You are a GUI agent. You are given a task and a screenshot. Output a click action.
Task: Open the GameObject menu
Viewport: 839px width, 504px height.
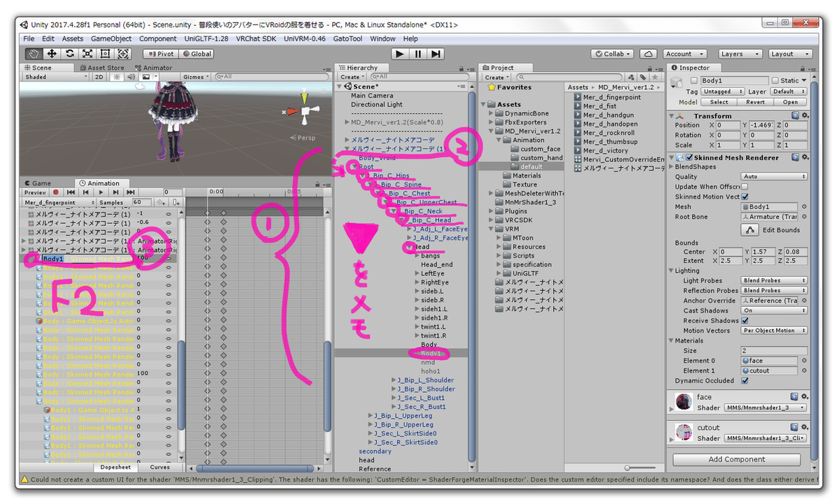[x=111, y=39]
